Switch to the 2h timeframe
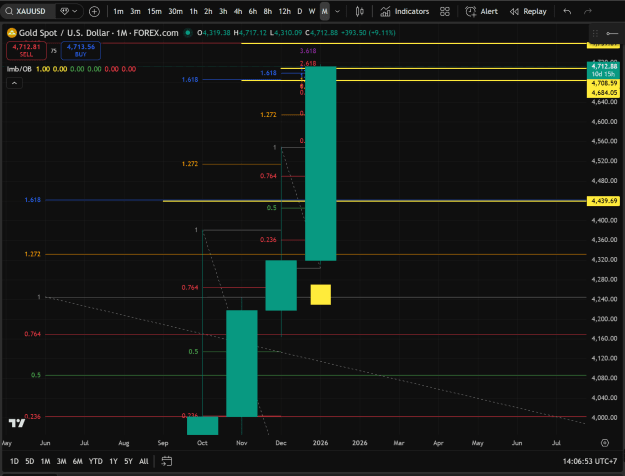Screen dimensions: 625x476 click(208, 12)
